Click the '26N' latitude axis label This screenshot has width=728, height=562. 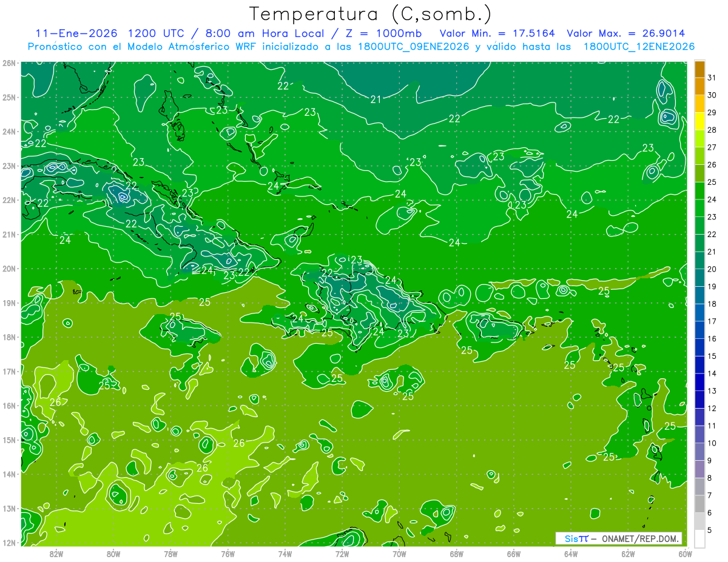(8, 63)
